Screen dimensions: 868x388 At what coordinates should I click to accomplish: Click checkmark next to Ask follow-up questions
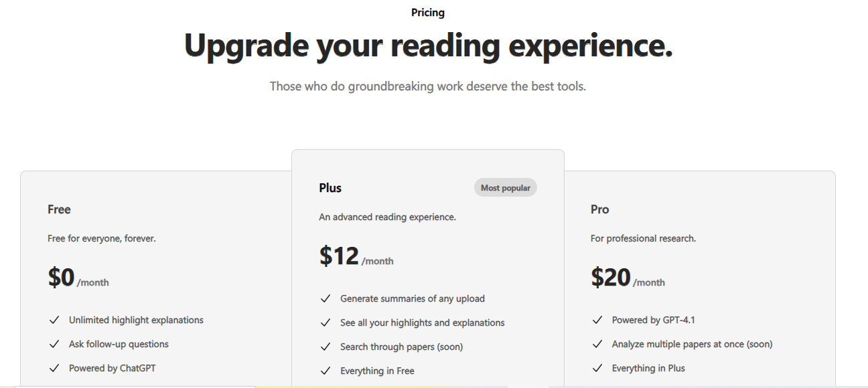(x=54, y=345)
